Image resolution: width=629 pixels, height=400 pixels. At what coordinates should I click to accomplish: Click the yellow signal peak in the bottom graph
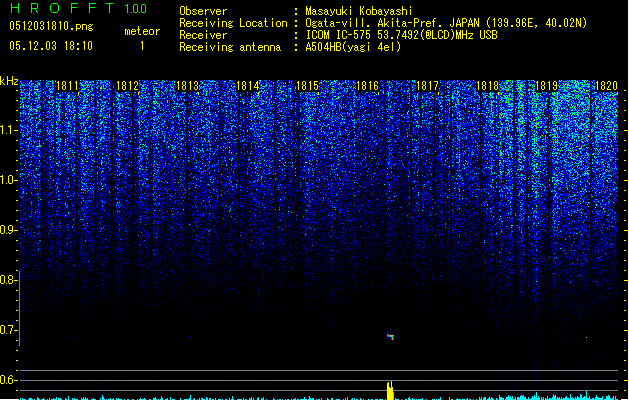pyautogui.click(x=390, y=391)
